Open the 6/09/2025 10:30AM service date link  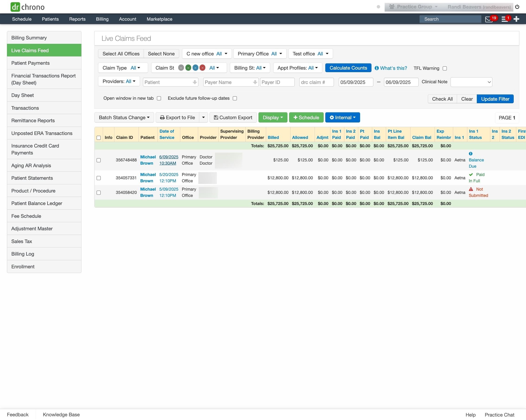[169, 160]
